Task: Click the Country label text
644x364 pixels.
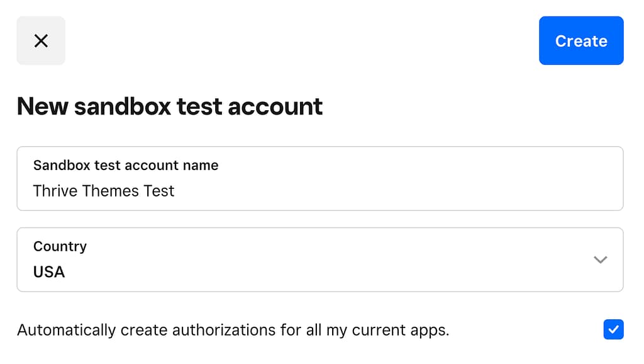Action: [x=60, y=246]
